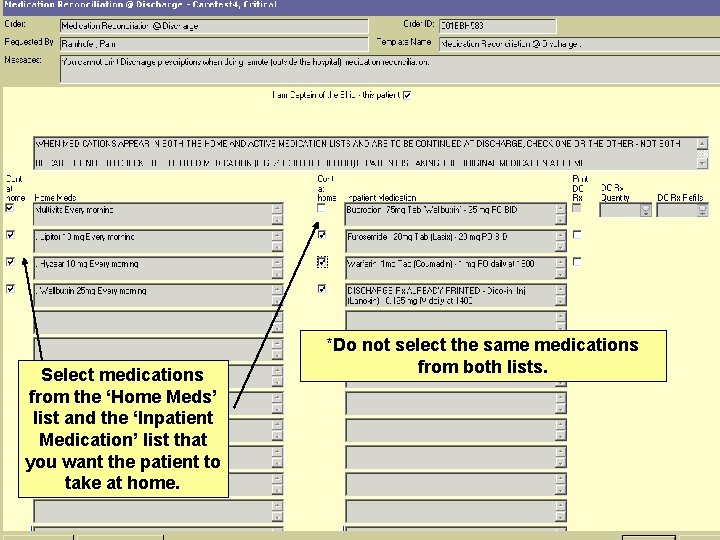Click the up arrow in Bupropion field
720x540 pixels.
pyautogui.click(x=560, y=209)
